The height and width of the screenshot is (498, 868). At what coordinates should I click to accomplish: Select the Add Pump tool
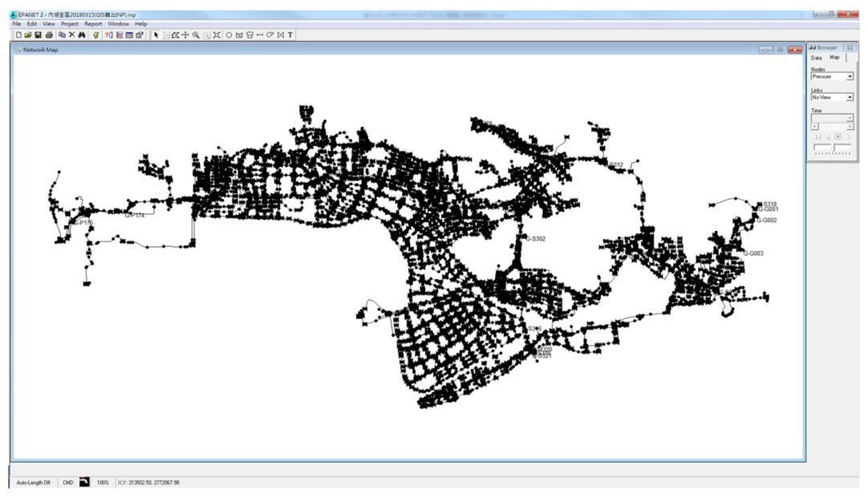pyautogui.click(x=270, y=34)
